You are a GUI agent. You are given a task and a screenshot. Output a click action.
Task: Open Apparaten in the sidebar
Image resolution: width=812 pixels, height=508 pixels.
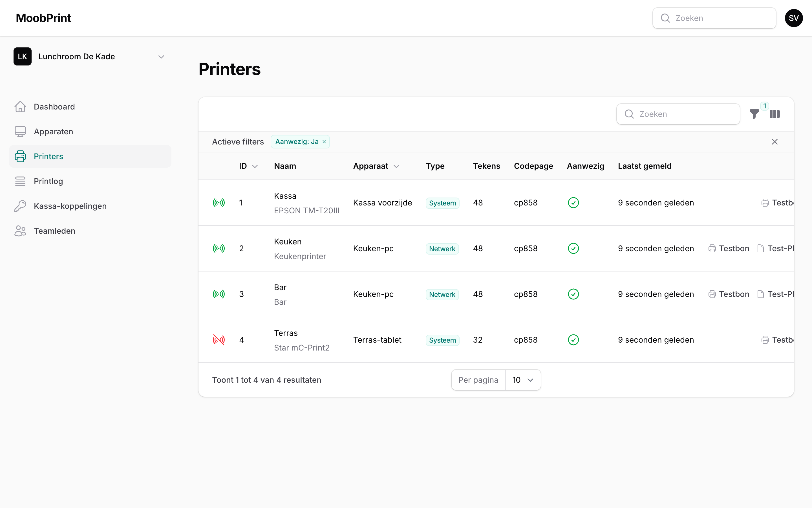click(90, 132)
